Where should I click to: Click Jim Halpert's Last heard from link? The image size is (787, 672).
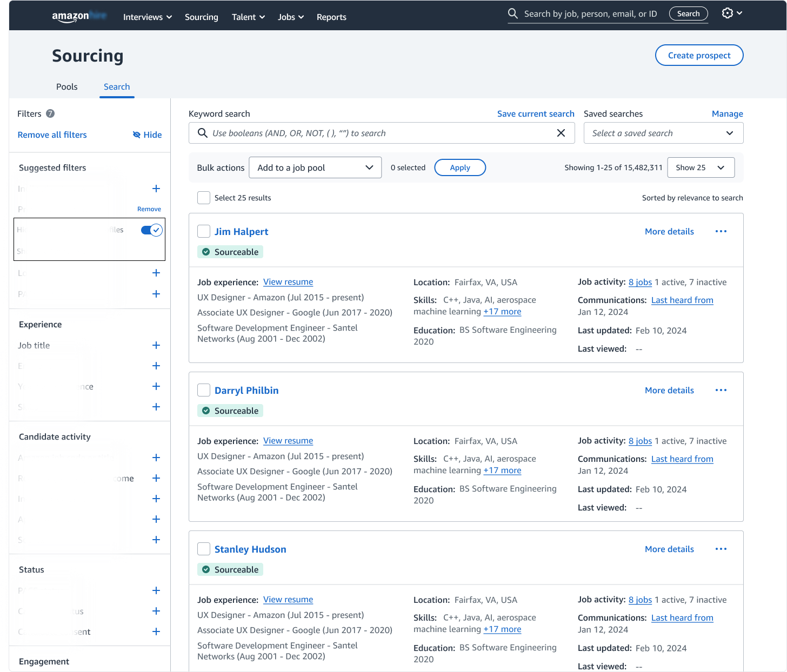pos(682,300)
